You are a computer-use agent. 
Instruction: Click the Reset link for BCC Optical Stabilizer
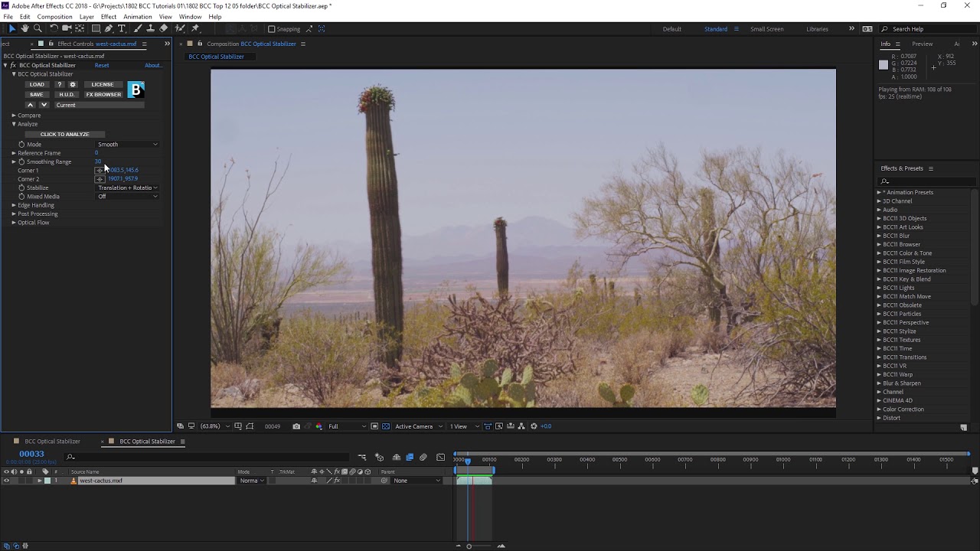coord(102,66)
